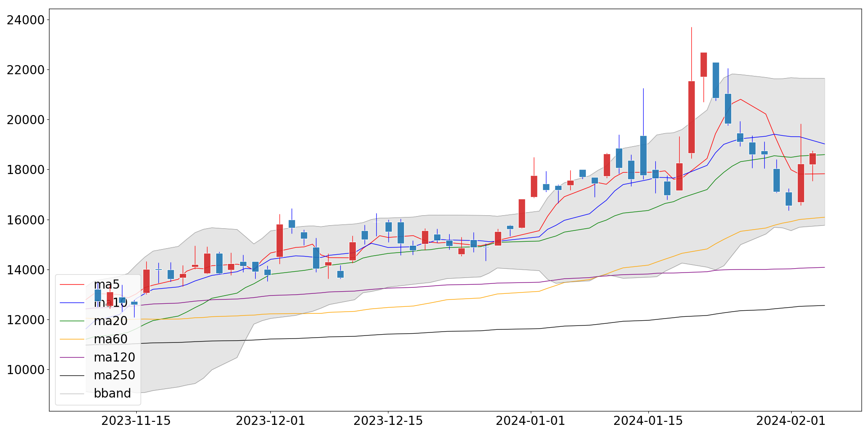Click the 2024-01-15 x-axis date label
868x434 pixels.
[648, 421]
